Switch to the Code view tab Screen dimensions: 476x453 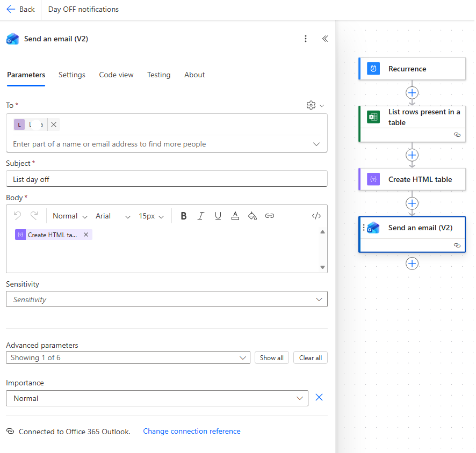point(116,75)
